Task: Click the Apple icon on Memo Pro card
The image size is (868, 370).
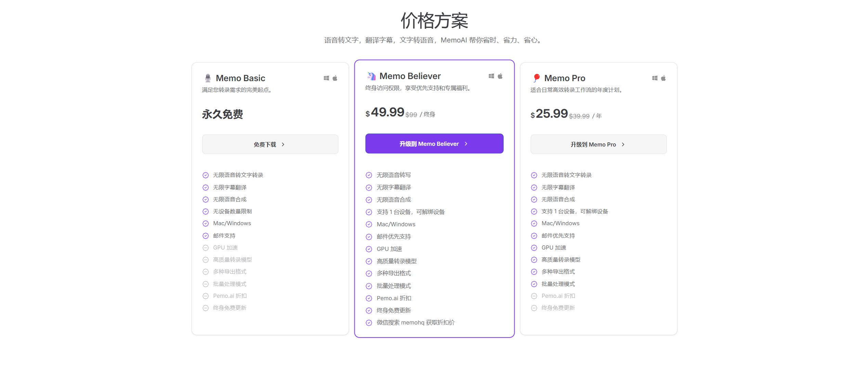Action: tap(664, 78)
